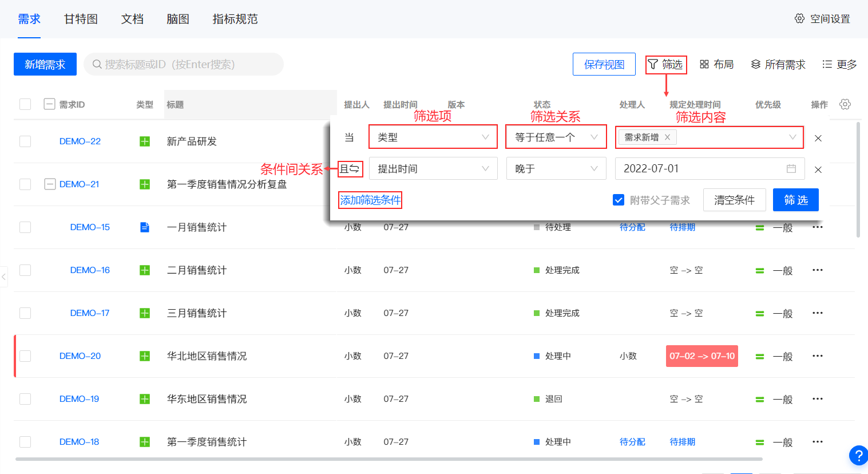The height and width of the screenshot is (474, 868).
Task: Open the 脑图 tab
Action: 177,19
